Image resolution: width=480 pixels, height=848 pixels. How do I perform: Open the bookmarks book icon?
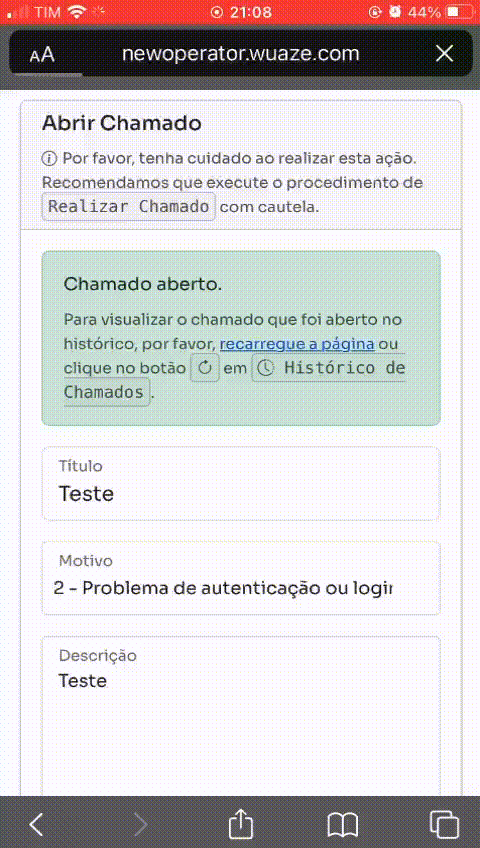tap(343, 825)
